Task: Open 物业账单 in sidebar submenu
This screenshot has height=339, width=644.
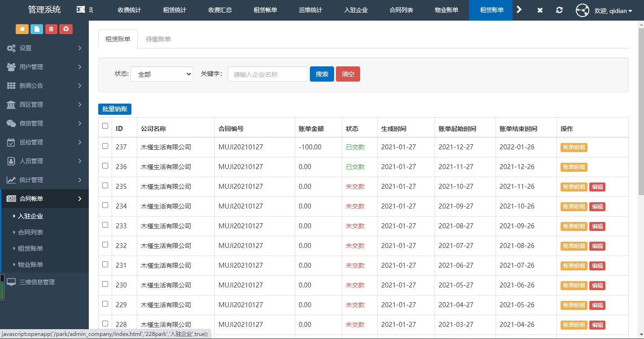Action: pyautogui.click(x=30, y=265)
